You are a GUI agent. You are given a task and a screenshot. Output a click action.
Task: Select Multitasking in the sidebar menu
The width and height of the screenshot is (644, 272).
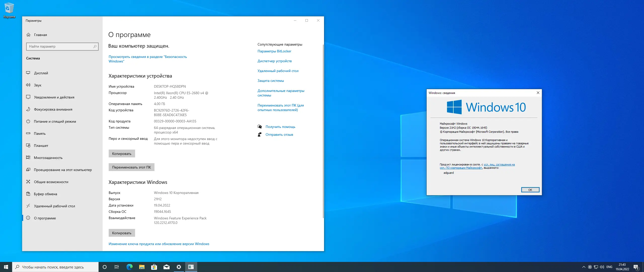[x=48, y=158]
